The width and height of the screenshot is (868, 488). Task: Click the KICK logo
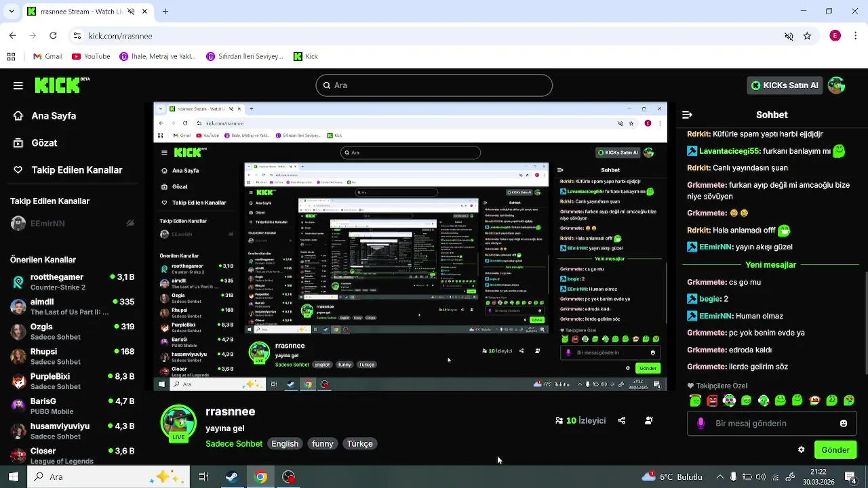click(62, 85)
